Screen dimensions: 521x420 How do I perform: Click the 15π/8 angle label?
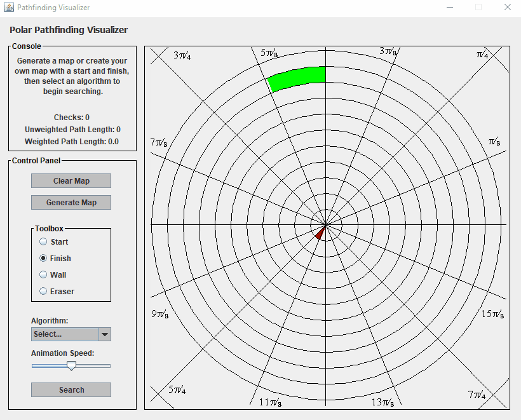point(493,314)
